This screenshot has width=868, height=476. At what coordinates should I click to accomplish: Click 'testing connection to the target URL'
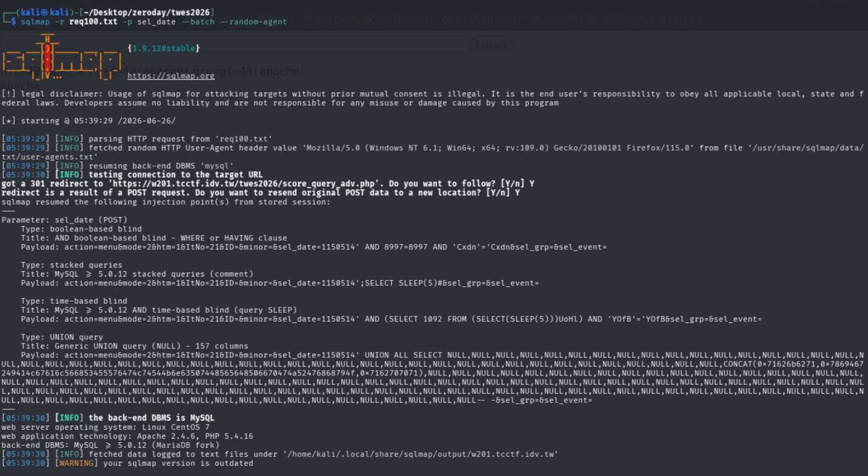click(176, 175)
